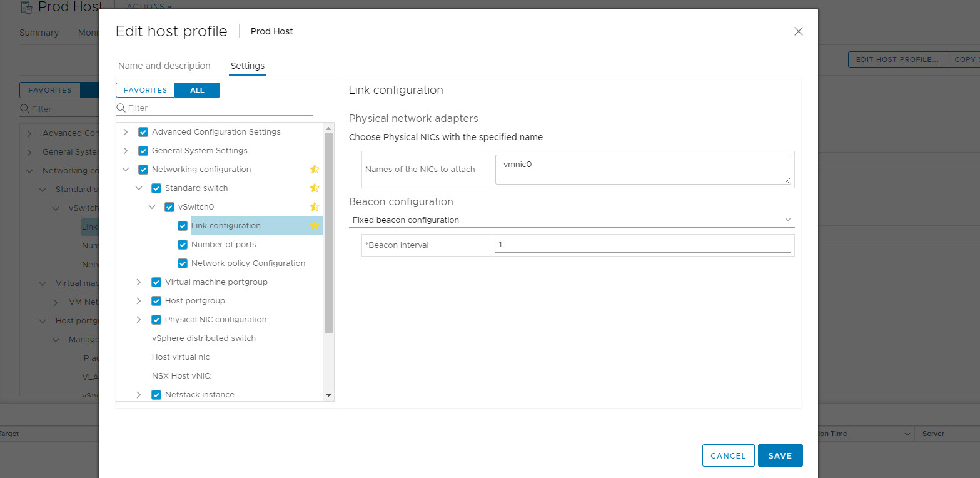Click the scroll up arrow in settings tree
Screen dimensions: 980x478
328,128
